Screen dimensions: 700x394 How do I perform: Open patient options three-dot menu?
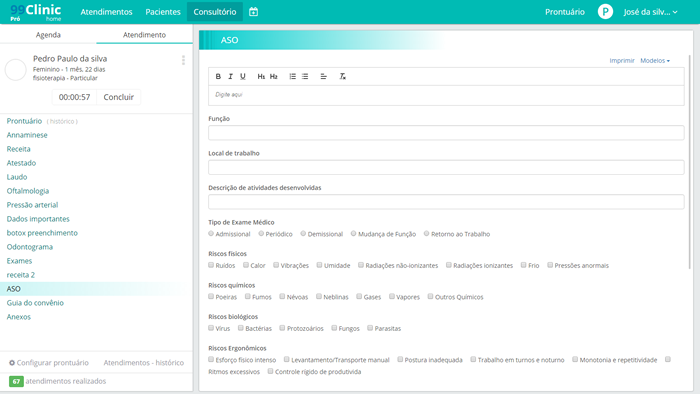pyautogui.click(x=183, y=60)
